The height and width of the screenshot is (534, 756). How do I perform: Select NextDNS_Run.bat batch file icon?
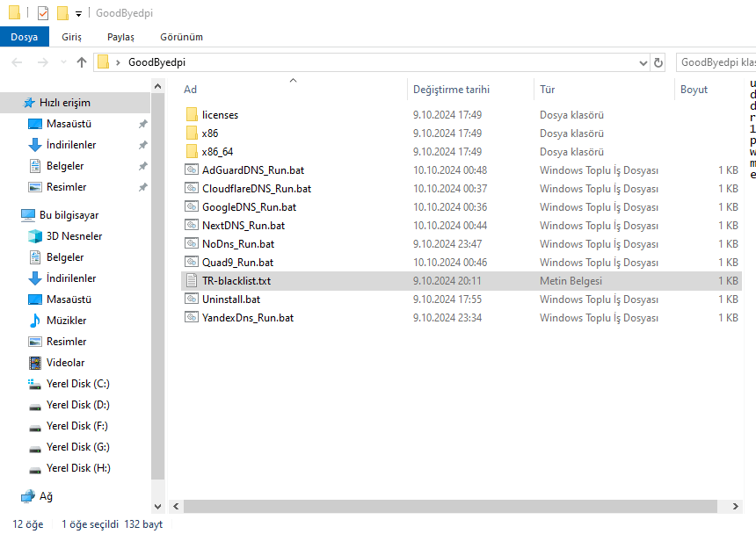coord(192,225)
